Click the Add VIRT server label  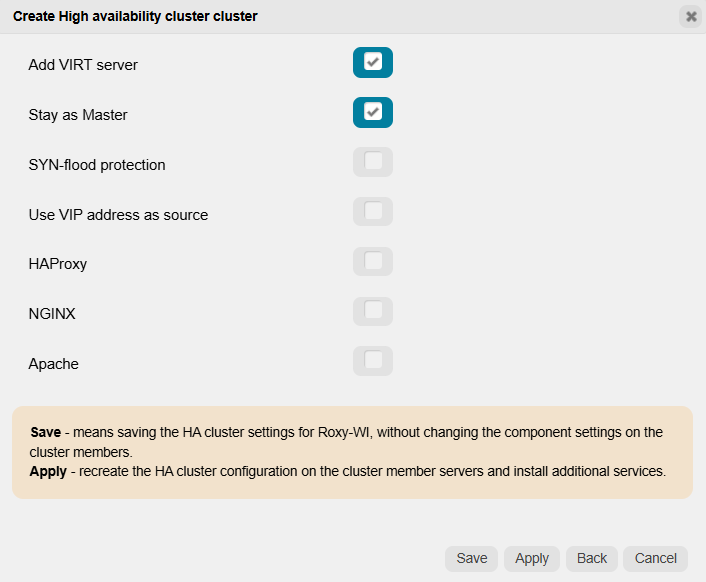coord(83,65)
